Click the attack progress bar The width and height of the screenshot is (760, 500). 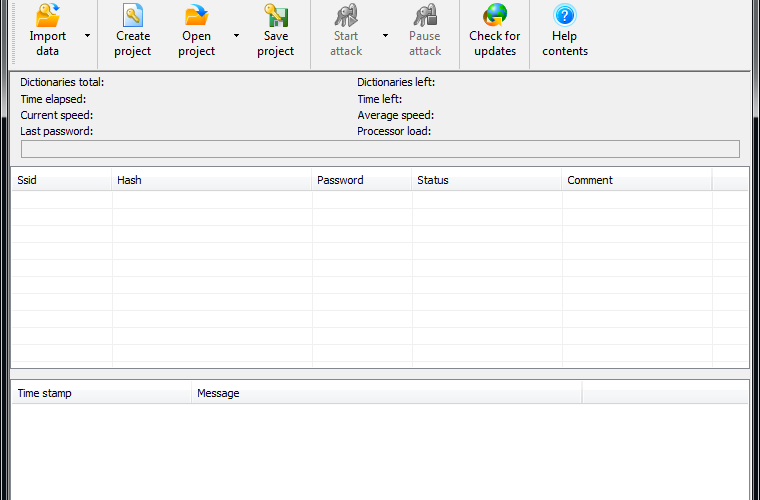click(x=380, y=149)
